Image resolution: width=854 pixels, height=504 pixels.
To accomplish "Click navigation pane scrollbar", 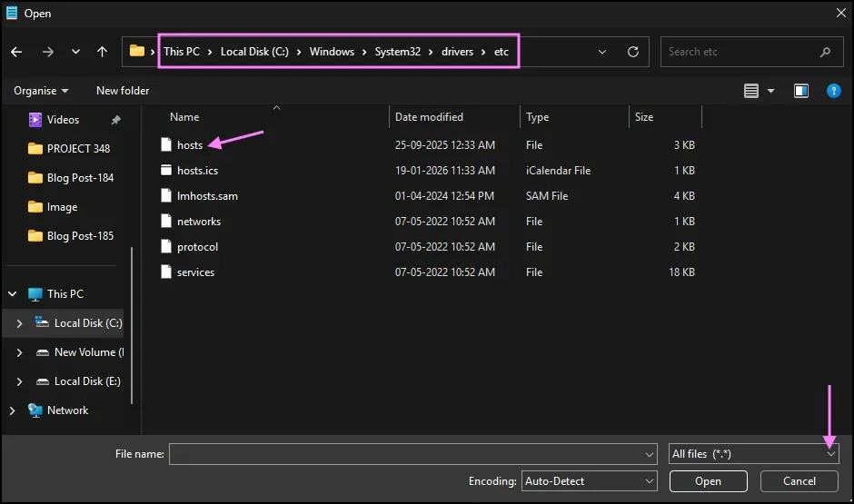I will pyautogui.click(x=132, y=327).
